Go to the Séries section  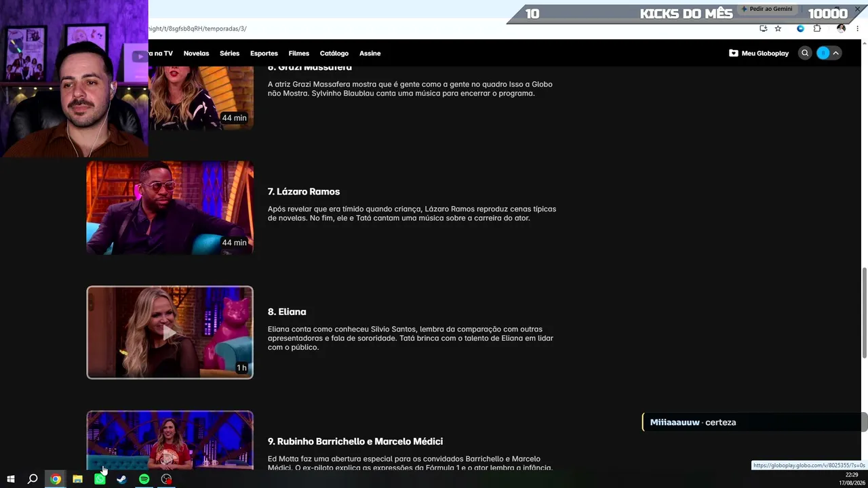coord(229,54)
